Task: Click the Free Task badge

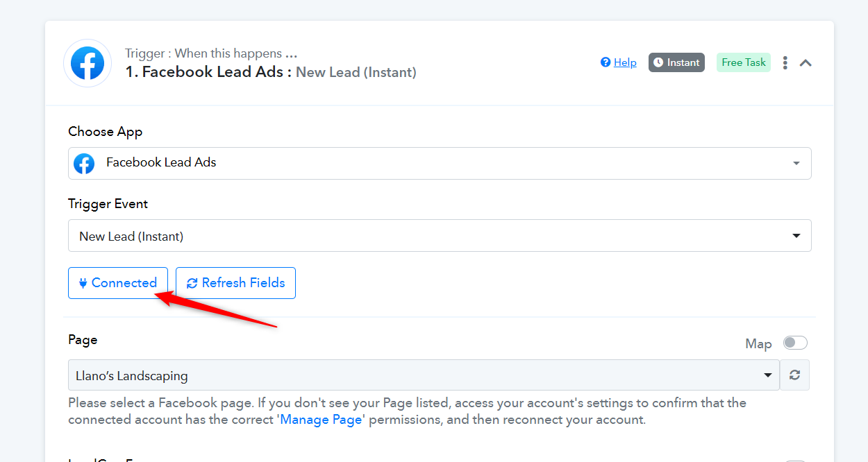Action: (744, 62)
